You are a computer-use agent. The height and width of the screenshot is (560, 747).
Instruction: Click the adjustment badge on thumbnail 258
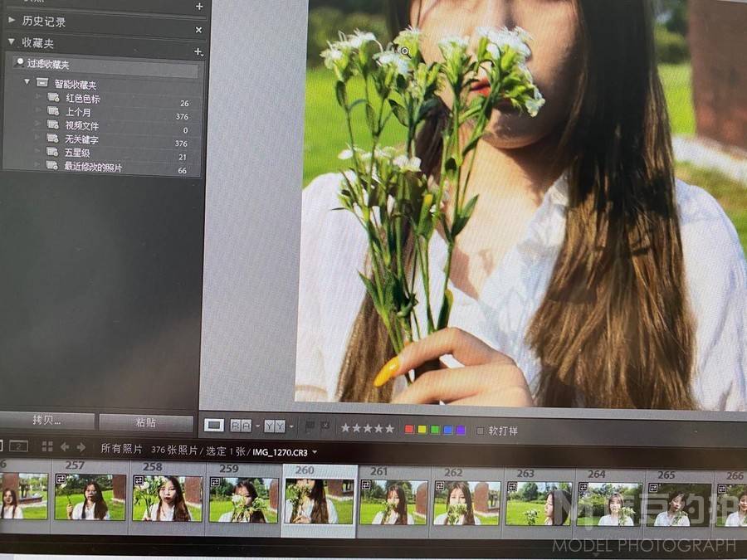tap(139, 480)
